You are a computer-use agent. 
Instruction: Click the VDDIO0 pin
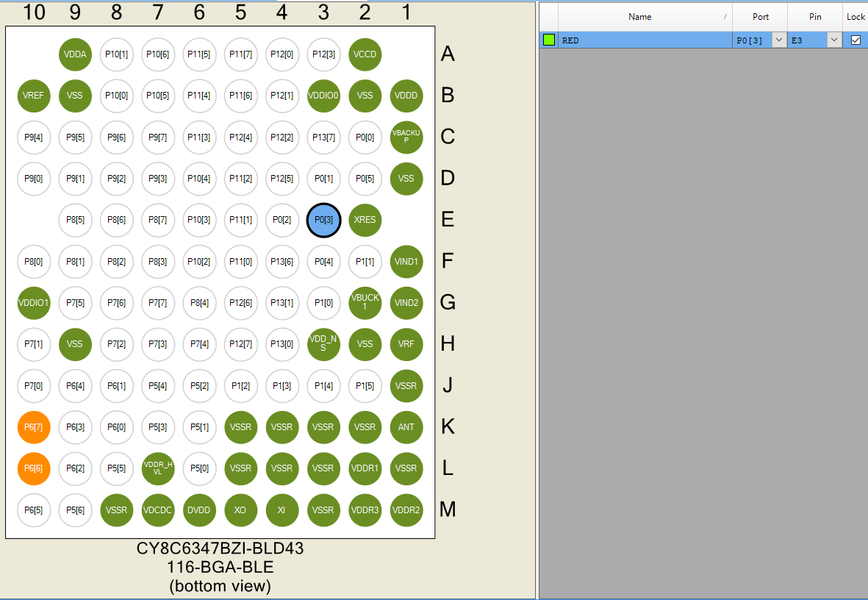pyautogui.click(x=324, y=96)
